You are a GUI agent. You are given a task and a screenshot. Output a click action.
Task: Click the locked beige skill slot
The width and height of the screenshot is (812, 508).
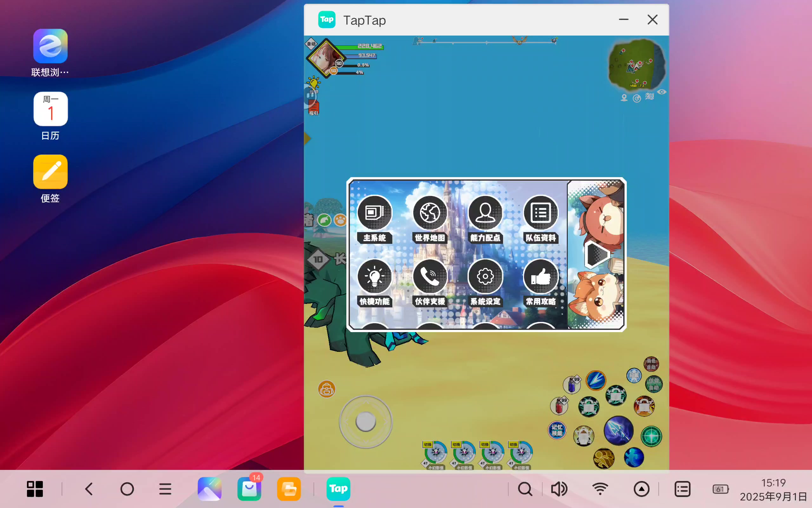[x=584, y=436]
